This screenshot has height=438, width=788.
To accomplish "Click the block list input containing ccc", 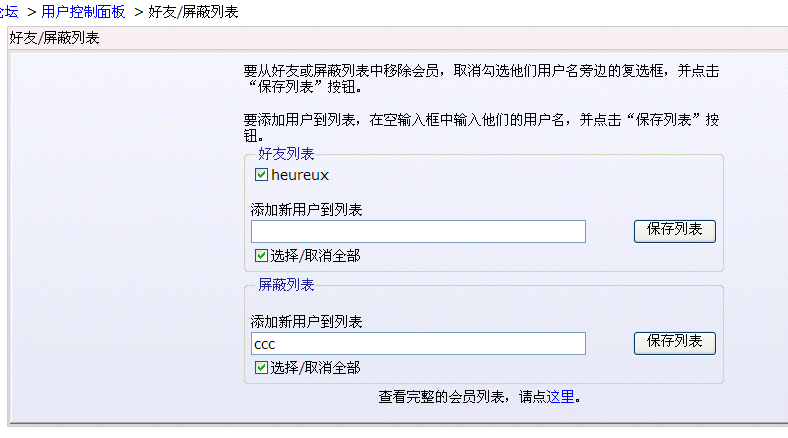I will [418, 344].
